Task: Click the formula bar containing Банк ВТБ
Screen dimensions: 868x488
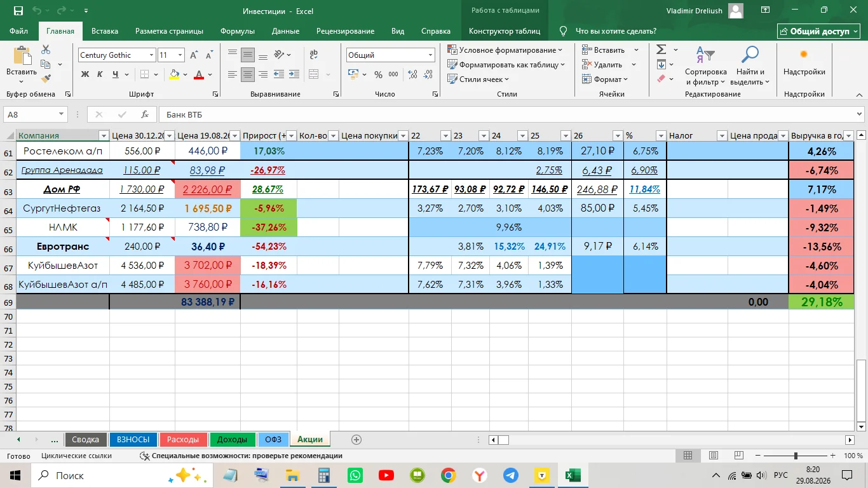Action: coord(511,115)
